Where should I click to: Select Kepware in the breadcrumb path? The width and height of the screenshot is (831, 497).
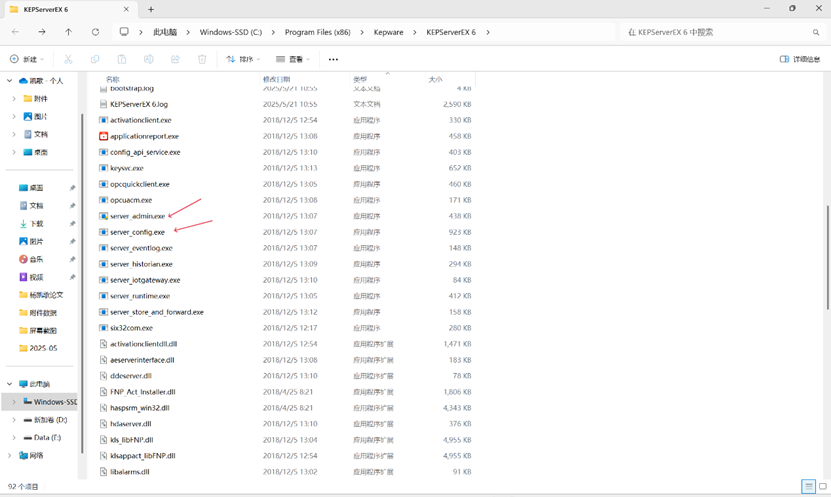pos(388,32)
